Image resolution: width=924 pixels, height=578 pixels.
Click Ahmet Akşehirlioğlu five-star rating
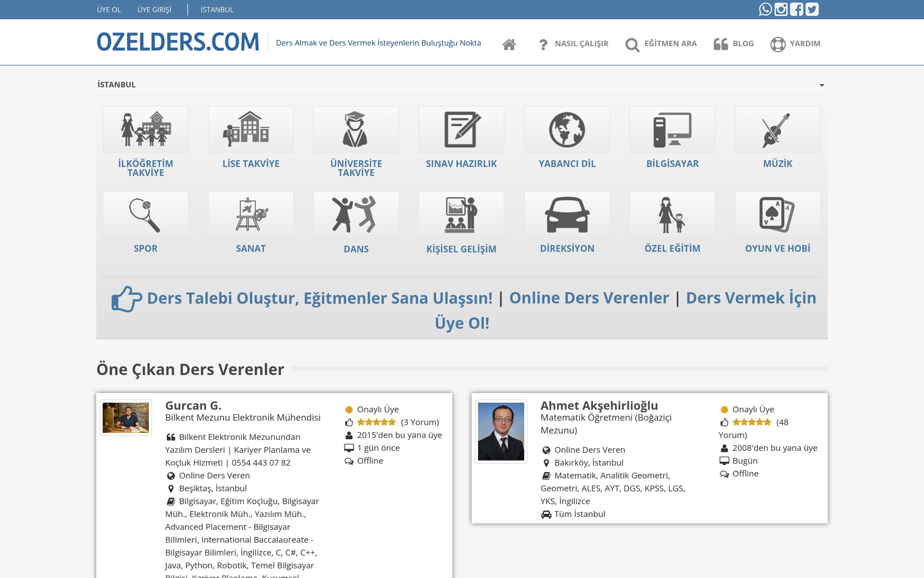(752, 423)
